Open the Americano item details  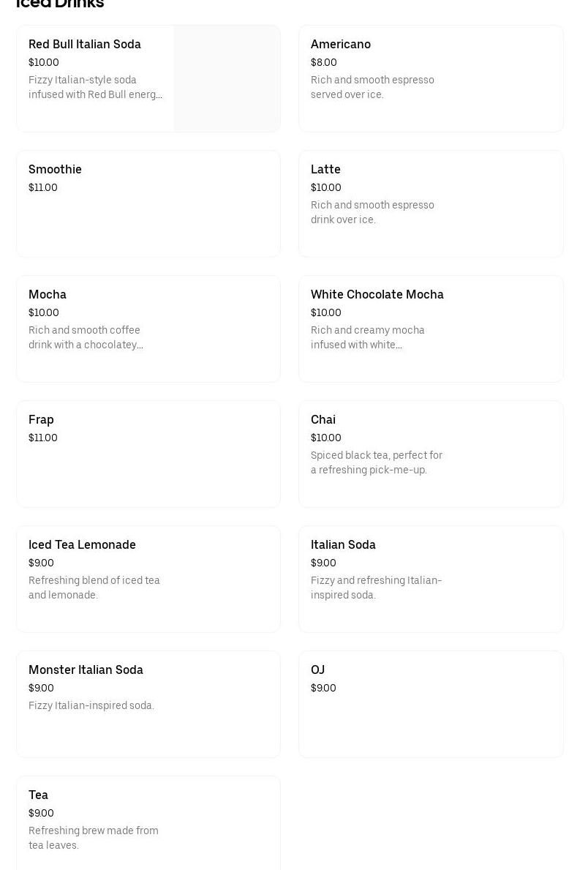point(431,78)
